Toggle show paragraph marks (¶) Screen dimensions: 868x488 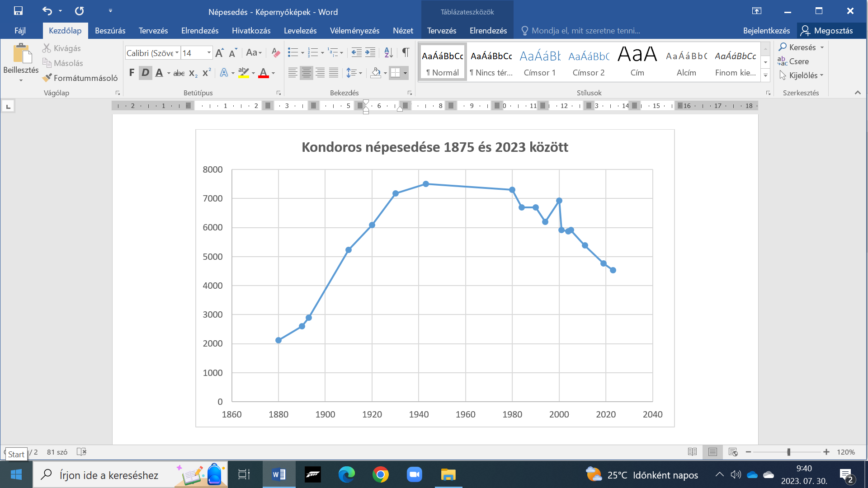[406, 53]
